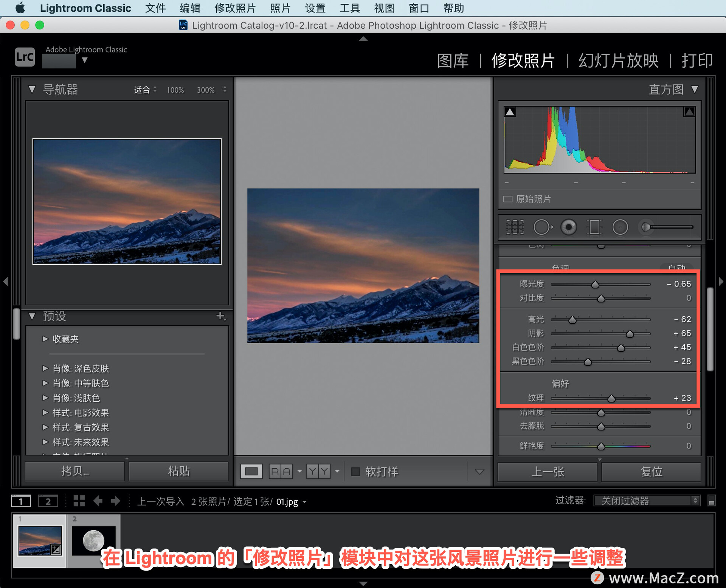
Task: Toggle highlight clipping indicator in histogram
Action: point(689,111)
